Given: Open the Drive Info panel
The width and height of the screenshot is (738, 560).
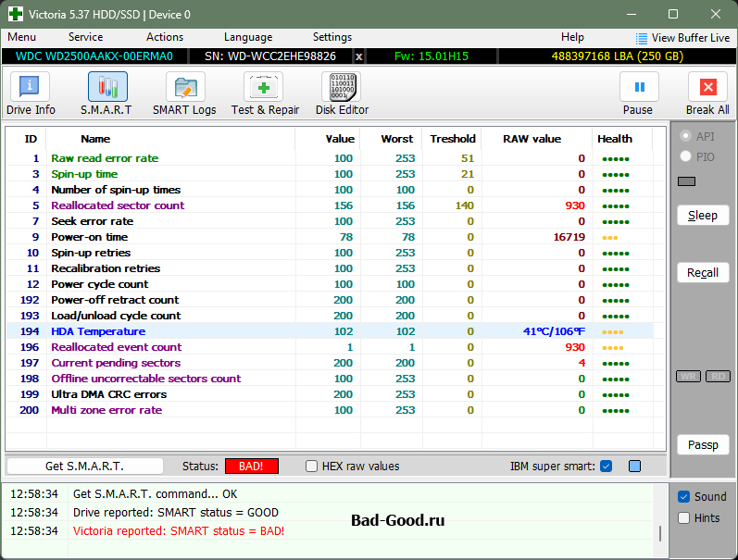Looking at the screenshot, I should coord(31,93).
